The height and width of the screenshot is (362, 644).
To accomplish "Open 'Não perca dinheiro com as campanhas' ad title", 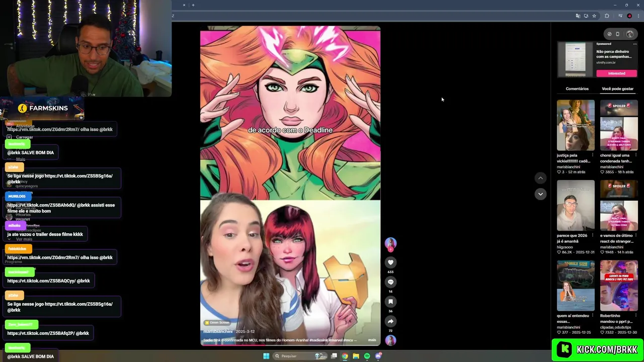I will coord(614,54).
